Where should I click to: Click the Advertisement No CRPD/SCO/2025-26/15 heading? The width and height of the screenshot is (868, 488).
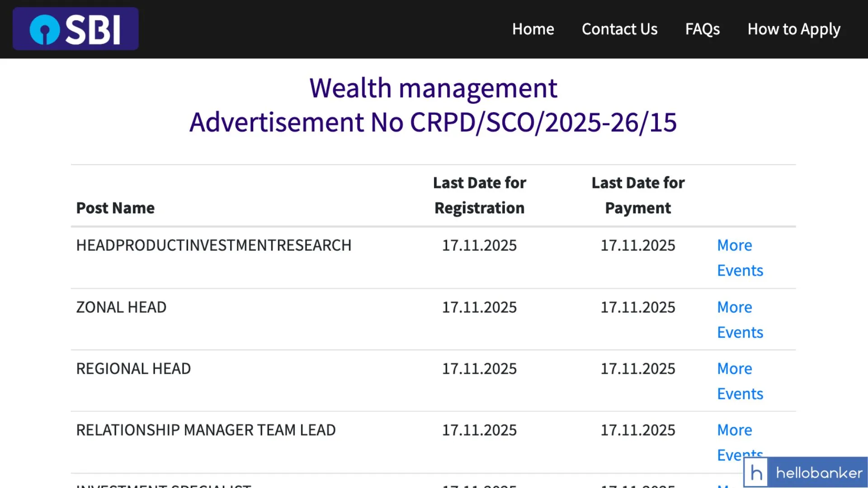coord(433,122)
